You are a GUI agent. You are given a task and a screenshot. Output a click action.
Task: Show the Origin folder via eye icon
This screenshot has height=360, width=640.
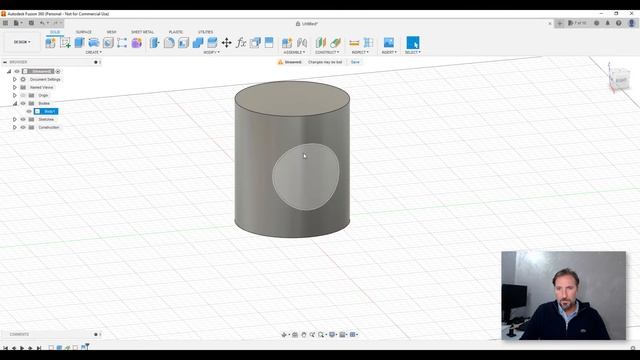[23, 95]
